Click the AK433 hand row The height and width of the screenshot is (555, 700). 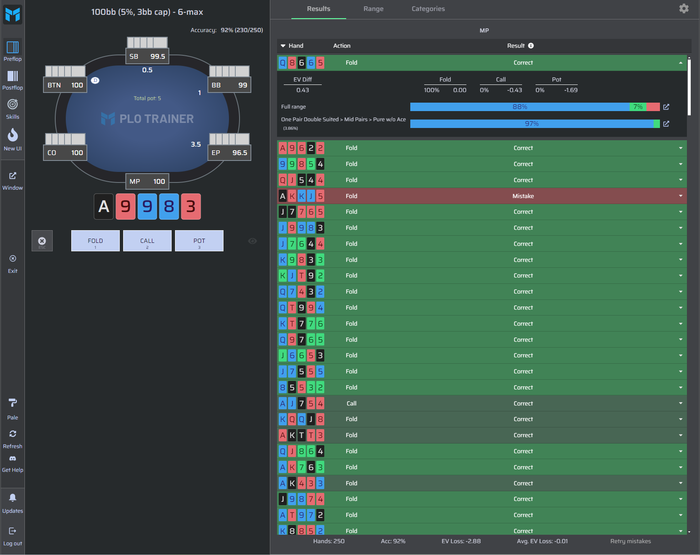click(x=482, y=483)
